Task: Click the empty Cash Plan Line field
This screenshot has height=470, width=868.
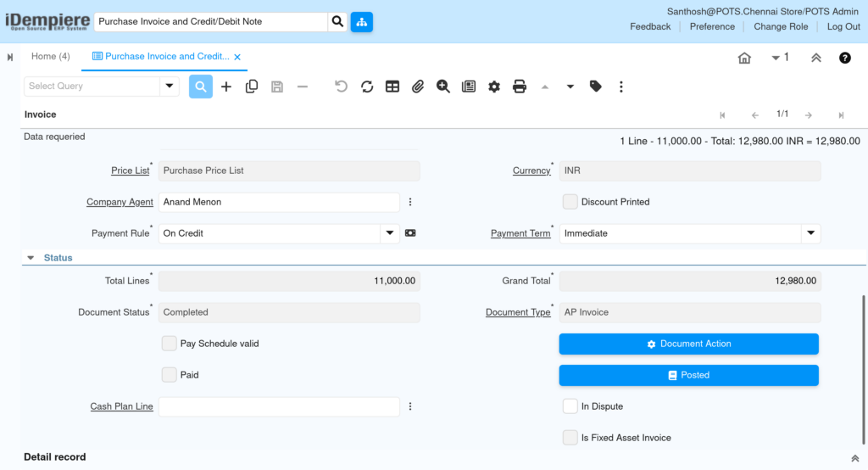Action: (x=279, y=406)
